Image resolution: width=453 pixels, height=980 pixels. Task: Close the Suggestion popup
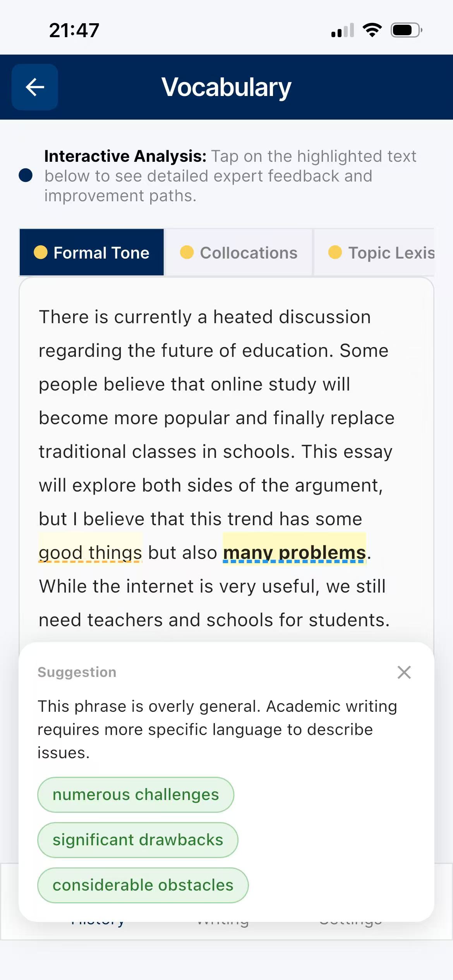tap(404, 672)
